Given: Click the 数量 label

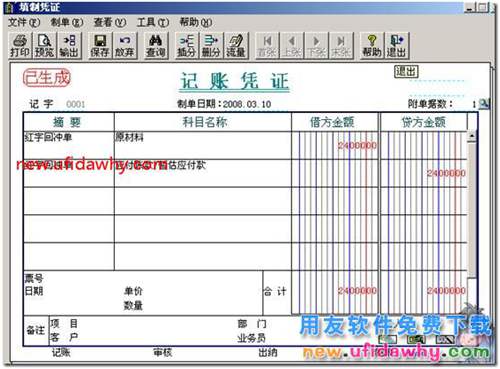Looking at the screenshot, I should 133,305.
